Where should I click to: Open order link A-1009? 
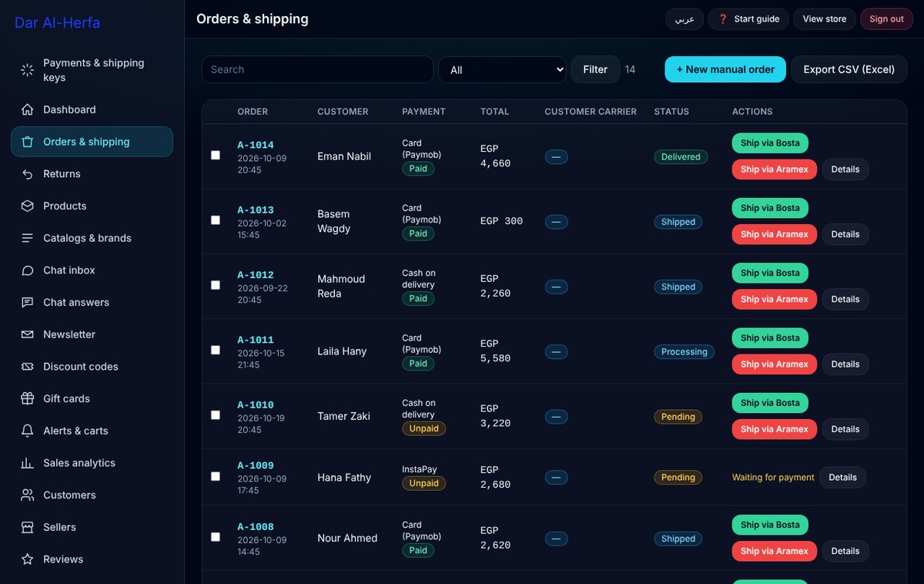tap(256, 465)
